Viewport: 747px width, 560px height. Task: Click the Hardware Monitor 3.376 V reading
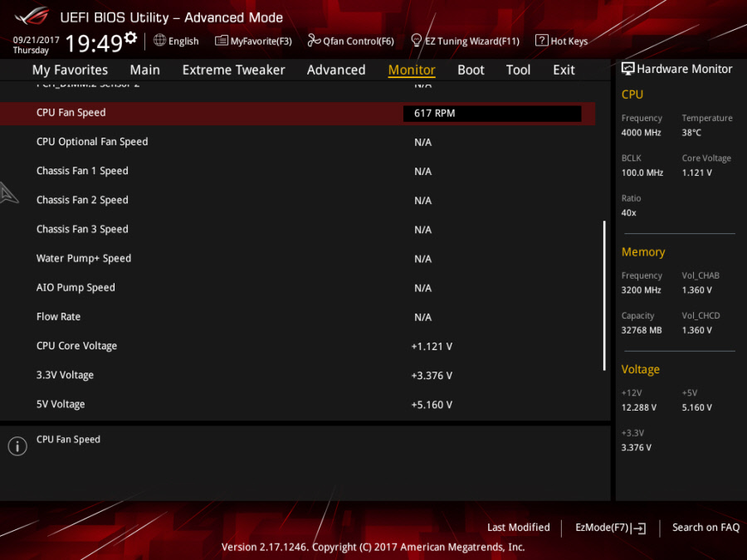(x=637, y=448)
